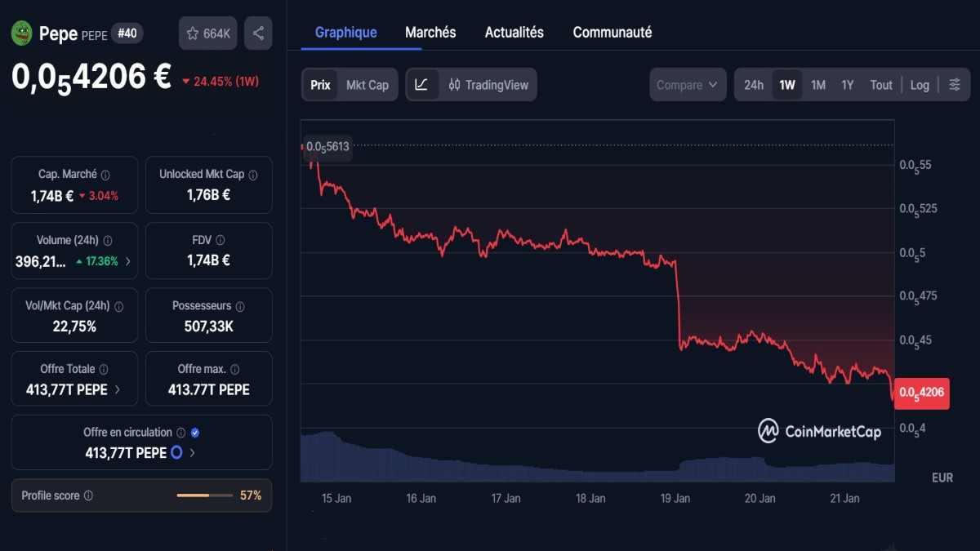Info icon next to FDV
The image size is (980, 551).
[x=220, y=240]
